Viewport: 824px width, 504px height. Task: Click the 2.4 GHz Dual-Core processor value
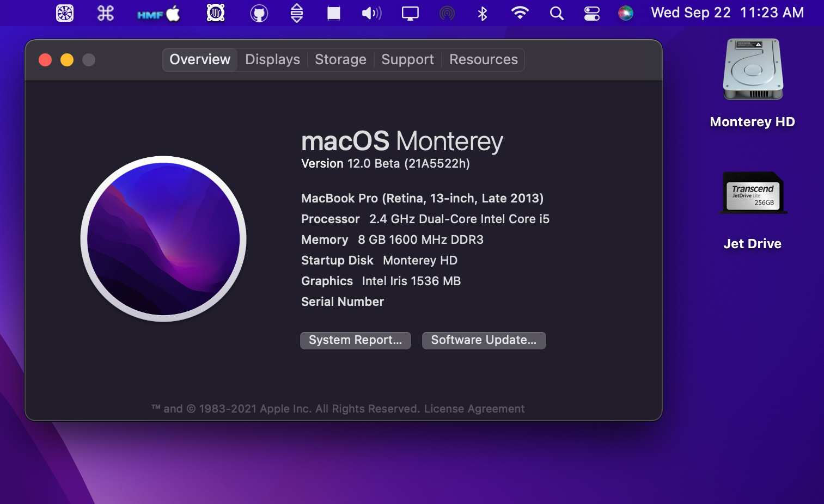point(460,219)
